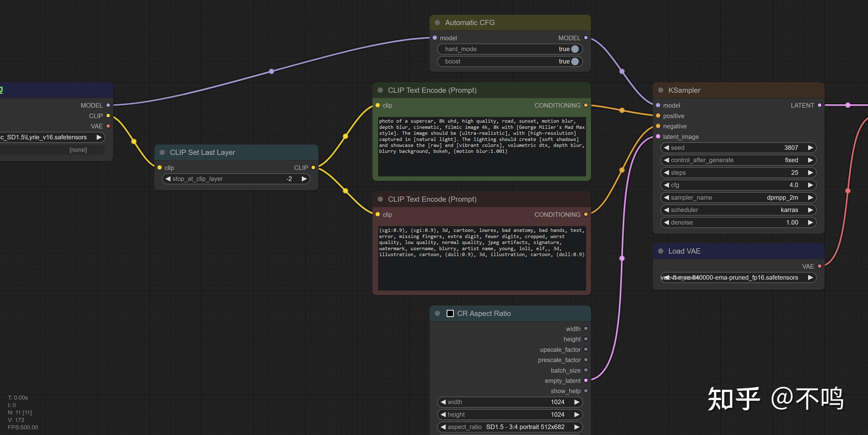Increase steps value with right arrow
Screen dimensions: 868x435
810,172
